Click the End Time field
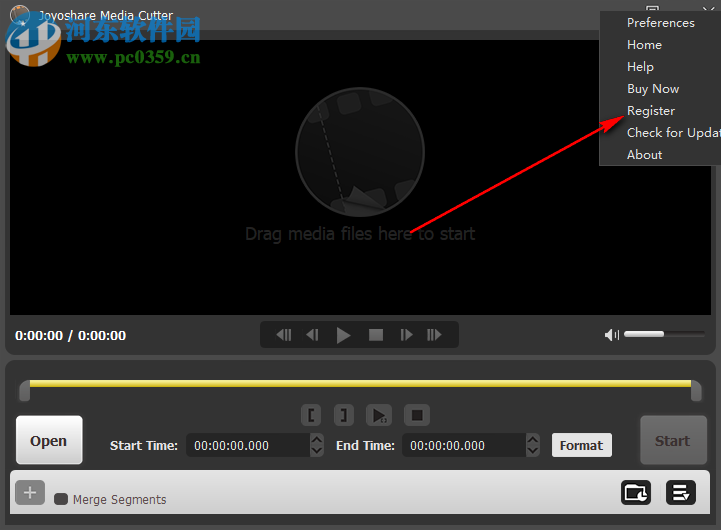This screenshot has height=530, width=721. [464, 445]
